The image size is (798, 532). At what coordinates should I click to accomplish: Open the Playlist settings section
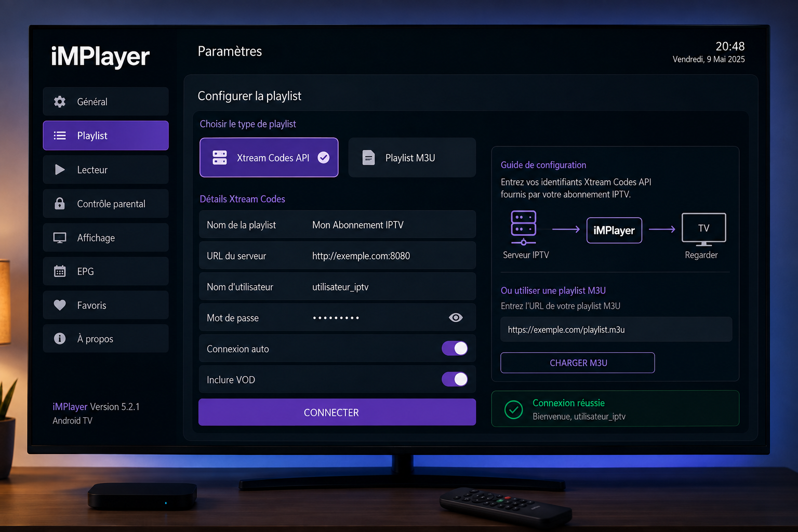point(106,136)
